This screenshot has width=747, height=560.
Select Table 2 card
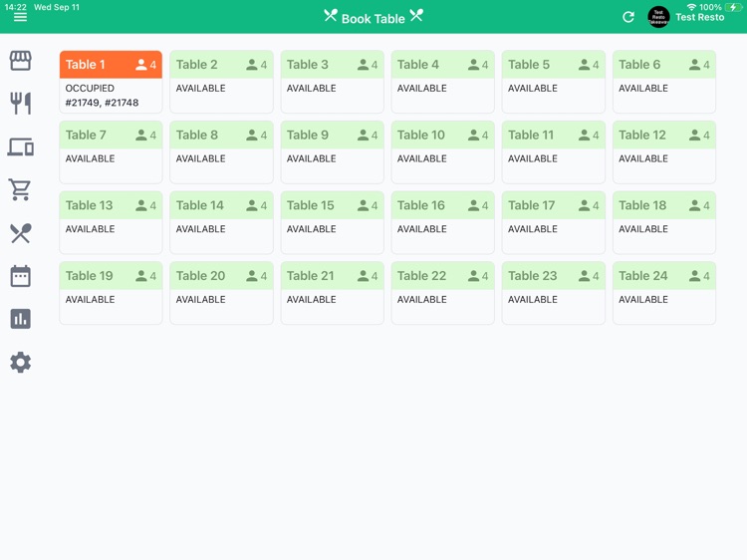pyautogui.click(x=221, y=82)
